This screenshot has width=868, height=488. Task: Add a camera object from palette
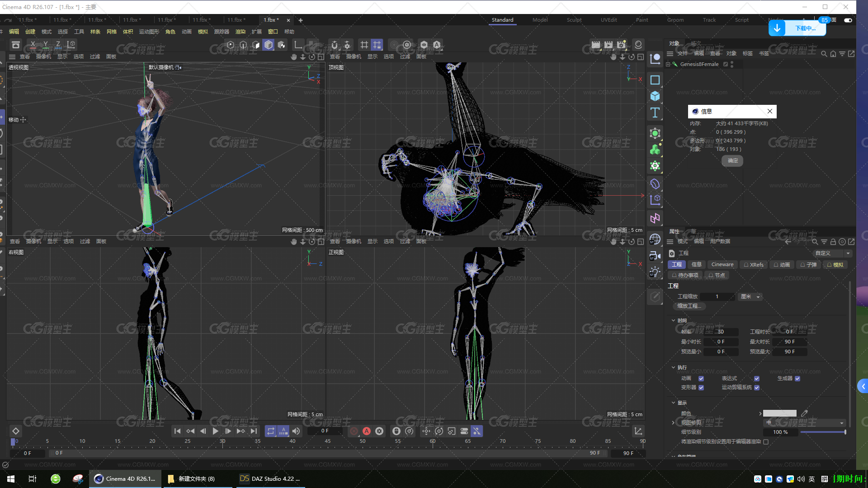[655, 256]
